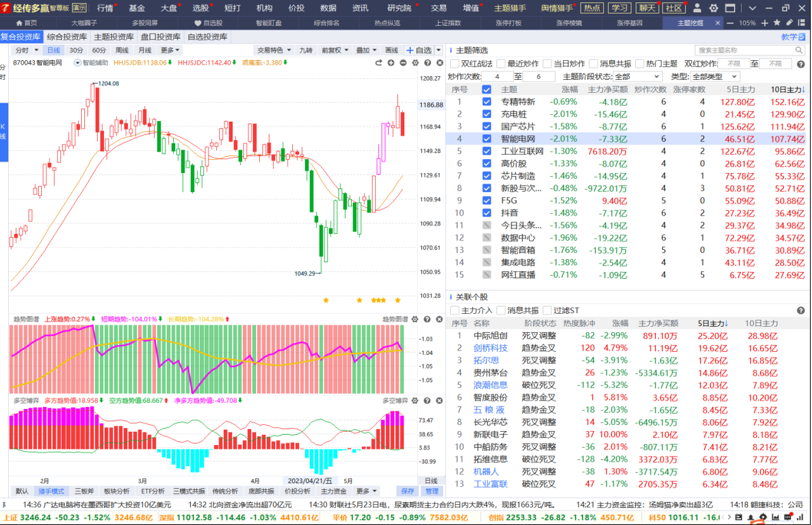Open the user account icon
This screenshot has width=812, height=525.
[697, 8]
